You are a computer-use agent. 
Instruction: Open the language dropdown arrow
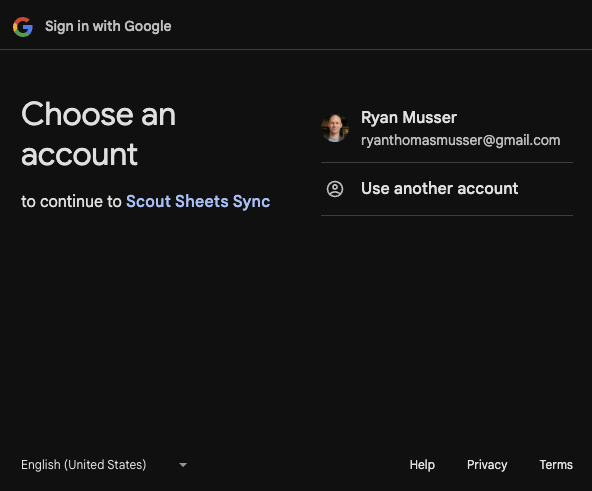coord(183,465)
